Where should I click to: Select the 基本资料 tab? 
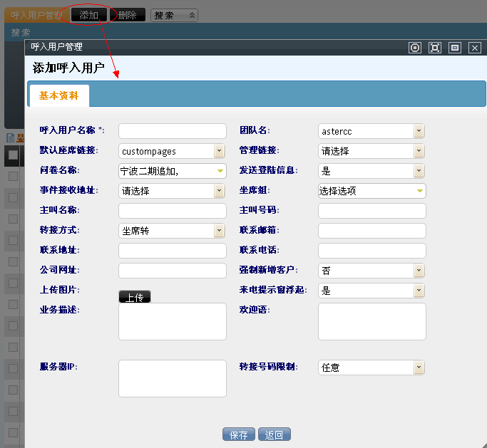tap(58, 95)
